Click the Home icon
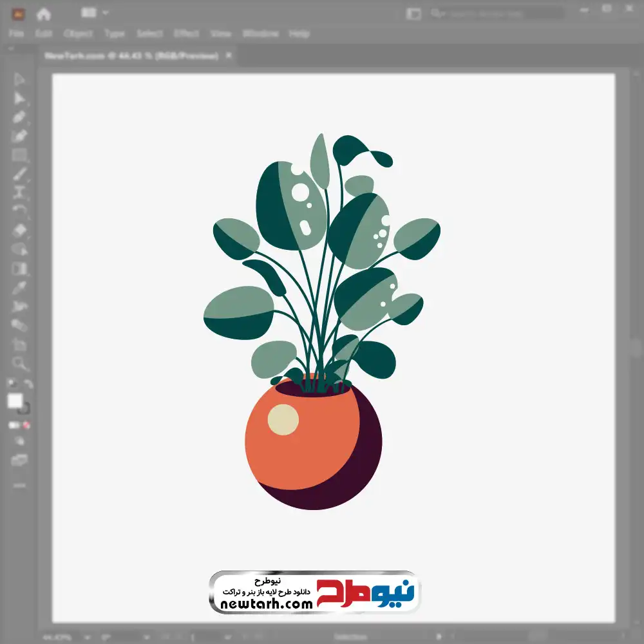 pos(44,14)
